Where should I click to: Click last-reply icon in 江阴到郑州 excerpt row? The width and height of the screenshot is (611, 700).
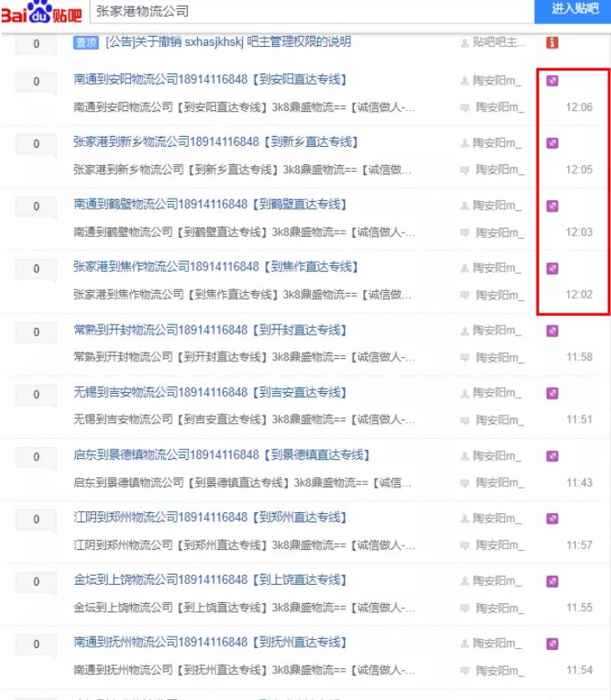point(465,546)
